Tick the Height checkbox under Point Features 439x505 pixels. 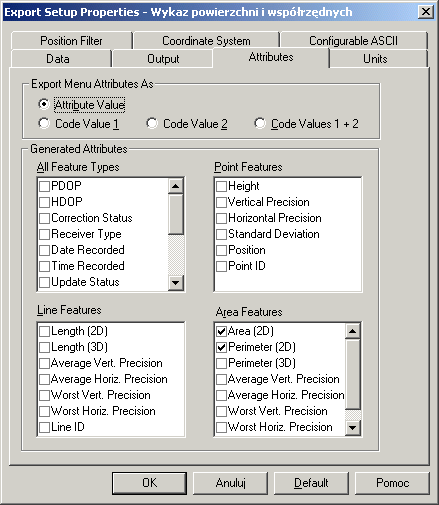click(x=221, y=186)
